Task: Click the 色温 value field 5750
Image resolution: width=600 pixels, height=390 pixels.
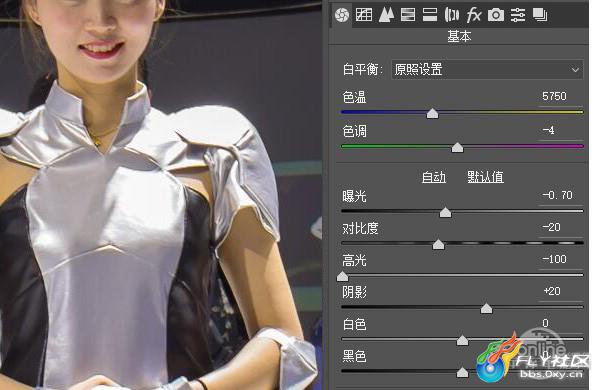Action: pyautogui.click(x=554, y=96)
